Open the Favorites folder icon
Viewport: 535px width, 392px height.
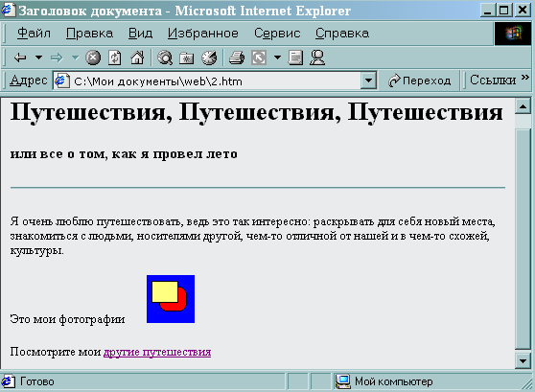click(x=187, y=58)
